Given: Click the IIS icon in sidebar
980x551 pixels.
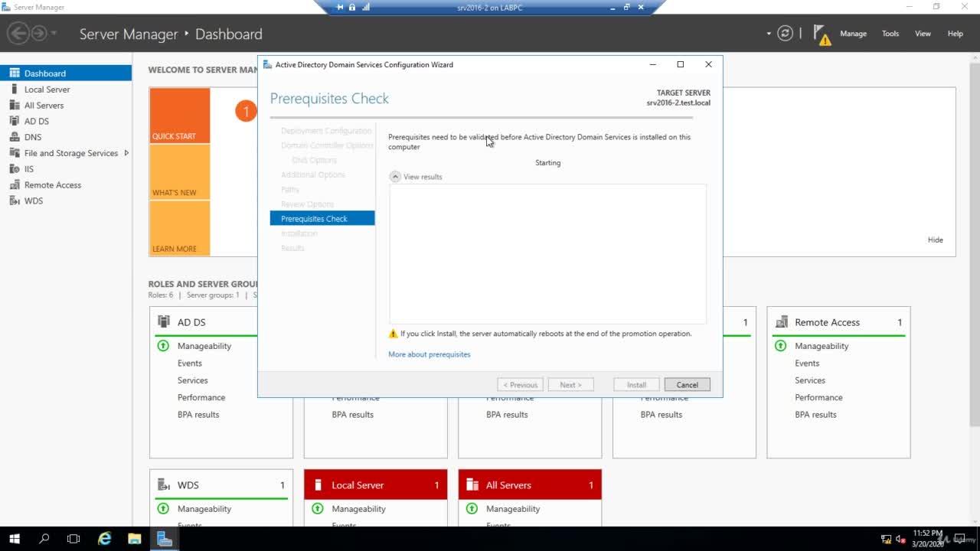Looking at the screenshot, I should click(x=15, y=169).
